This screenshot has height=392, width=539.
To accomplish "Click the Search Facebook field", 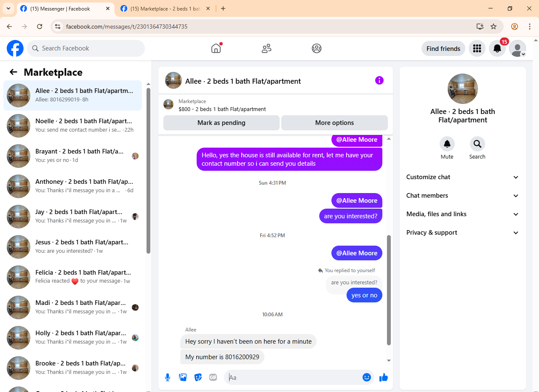I will [x=86, y=48].
